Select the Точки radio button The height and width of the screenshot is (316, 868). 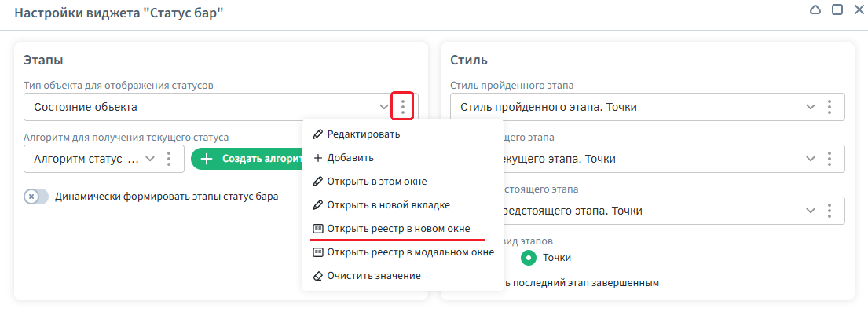529,258
